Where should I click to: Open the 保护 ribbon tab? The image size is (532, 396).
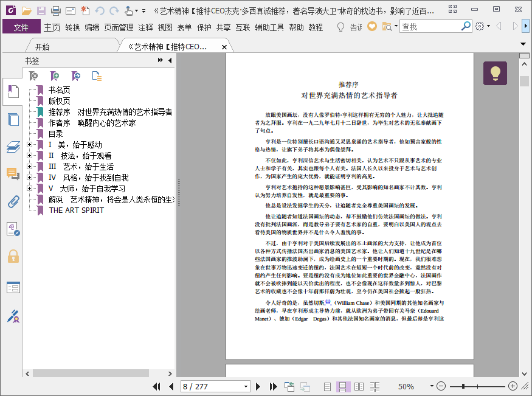click(204, 27)
